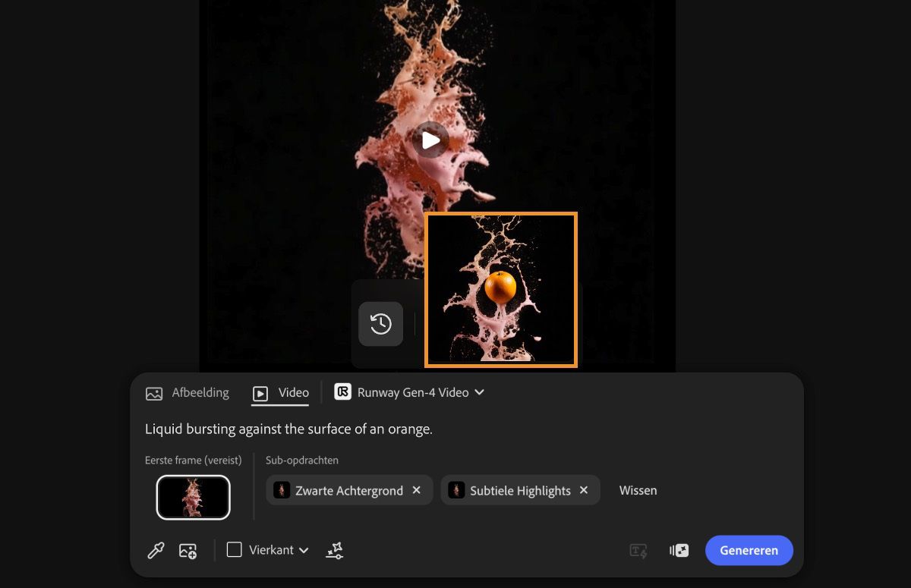The width and height of the screenshot is (911, 588).
Task: Click the Video play-frame icon
Action: [x=260, y=393]
